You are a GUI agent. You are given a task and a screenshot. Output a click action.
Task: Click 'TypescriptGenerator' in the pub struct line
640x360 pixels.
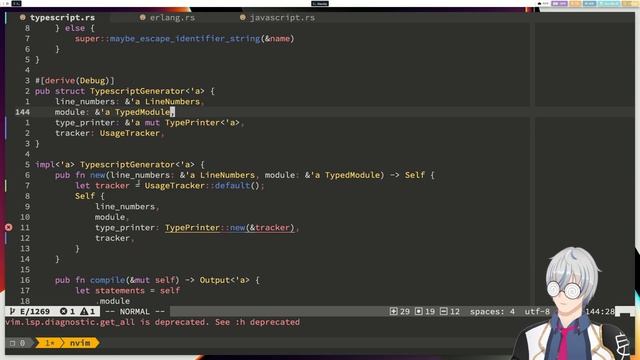137,91
